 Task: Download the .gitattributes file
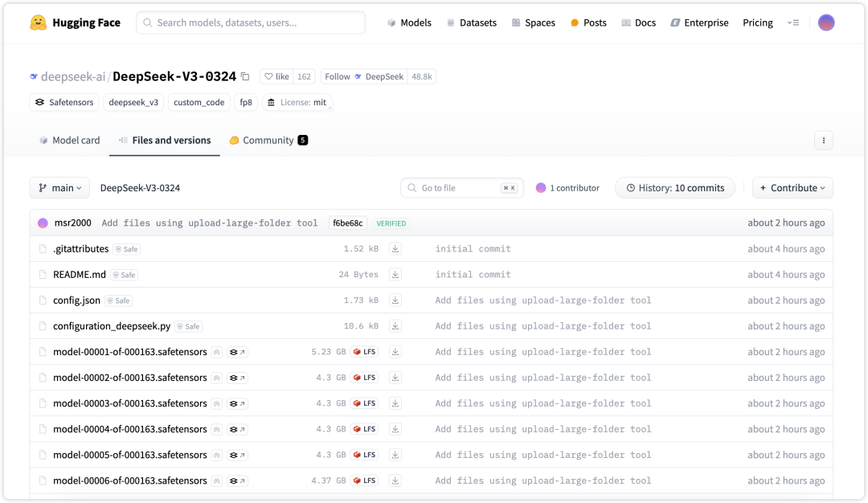click(x=395, y=249)
